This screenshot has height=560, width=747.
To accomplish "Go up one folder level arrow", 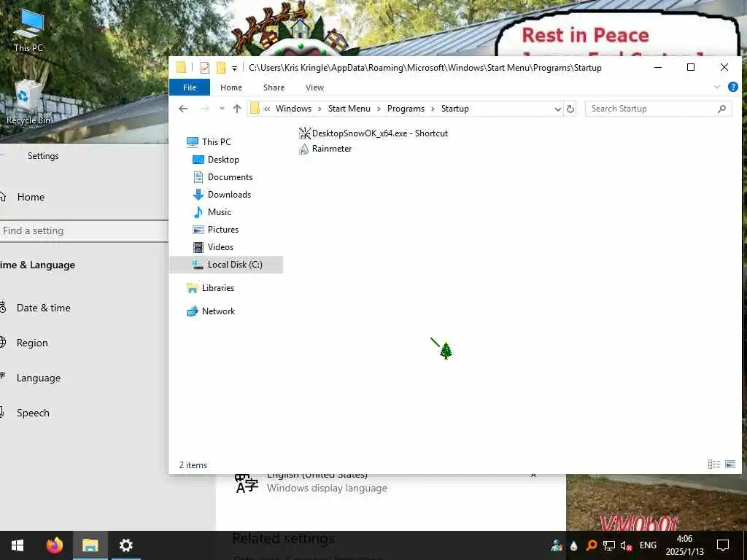I will 237,109.
